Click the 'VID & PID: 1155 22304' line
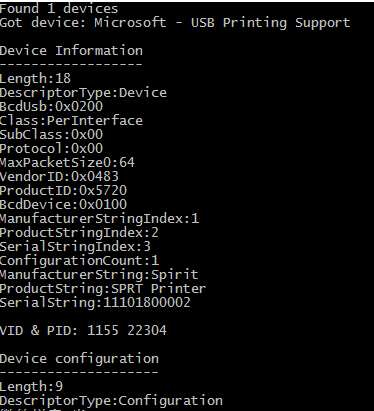This screenshot has height=411, width=374. point(83,330)
